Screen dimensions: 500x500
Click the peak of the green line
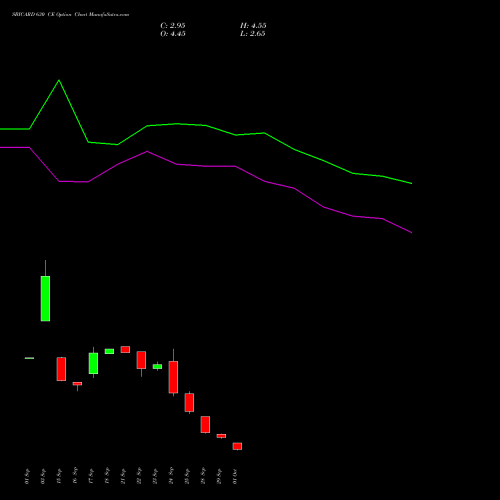59,80
